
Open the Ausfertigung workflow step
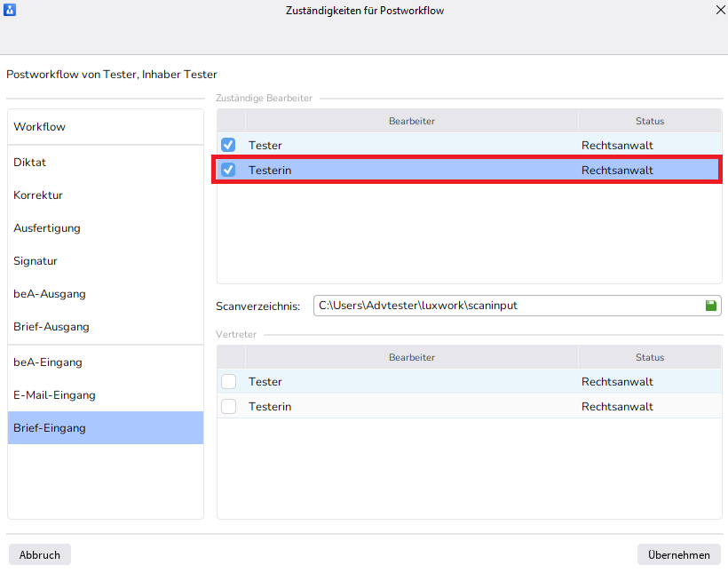pyautogui.click(x=47, y=228)
